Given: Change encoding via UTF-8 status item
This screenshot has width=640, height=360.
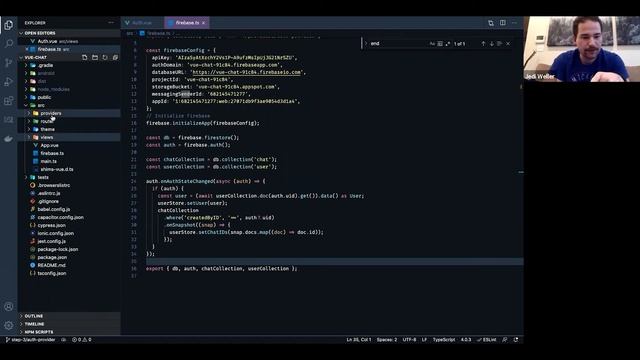Looking at the screenshot, I should 409,340.
